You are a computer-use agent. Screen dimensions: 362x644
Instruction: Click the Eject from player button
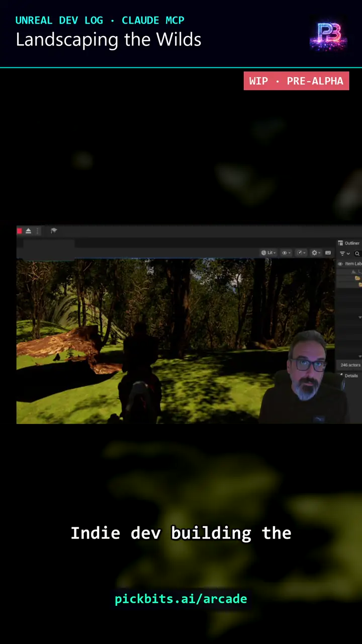(28, 231)
